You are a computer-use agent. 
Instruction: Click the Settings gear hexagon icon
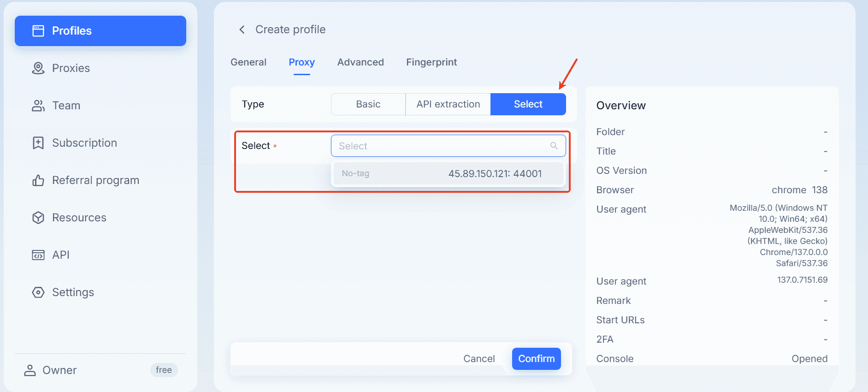(38, 292)
